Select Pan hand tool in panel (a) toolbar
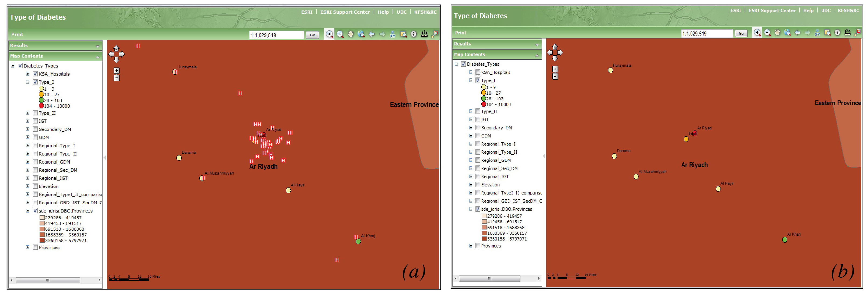The height and width of the screenshot is (297, 868). pyautogui.click(x=351, y=34)
